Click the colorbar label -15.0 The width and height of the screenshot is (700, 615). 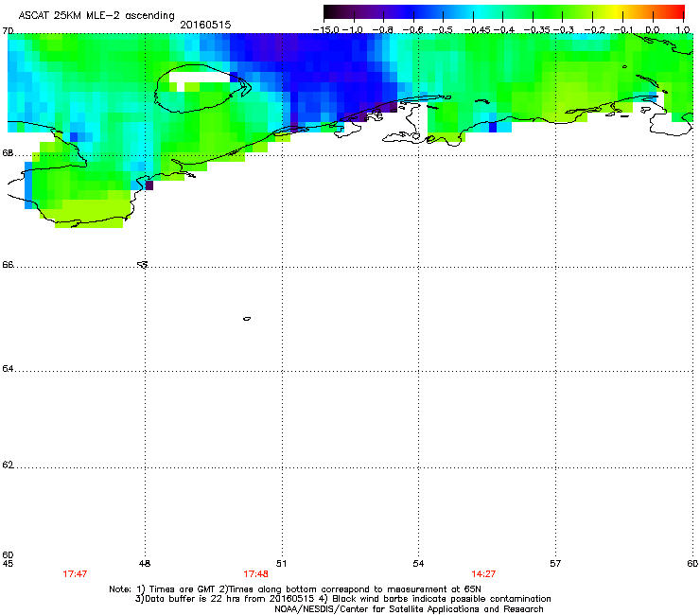click(326, 30)
